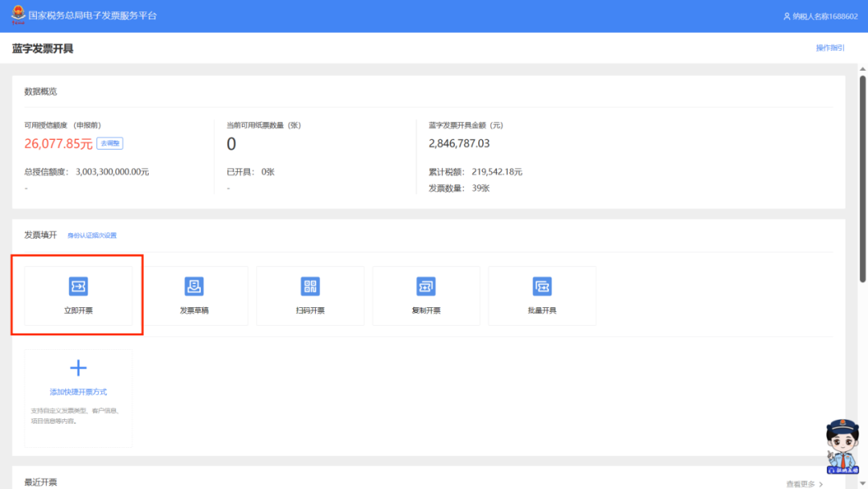This screenshot has width=868, height=489.
Task: Click the vertical page scrollbar thumb
Action: pyautogui.click(x=862, y=177)
